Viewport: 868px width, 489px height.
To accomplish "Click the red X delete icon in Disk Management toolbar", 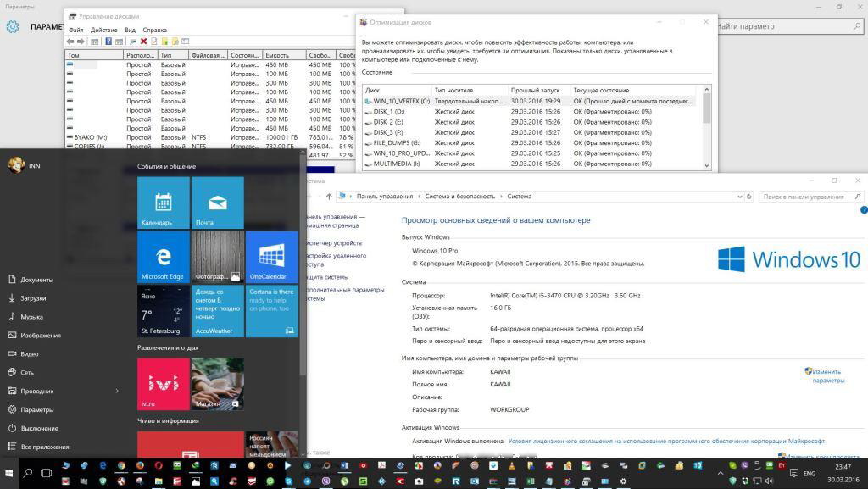I will coord(143,41).
